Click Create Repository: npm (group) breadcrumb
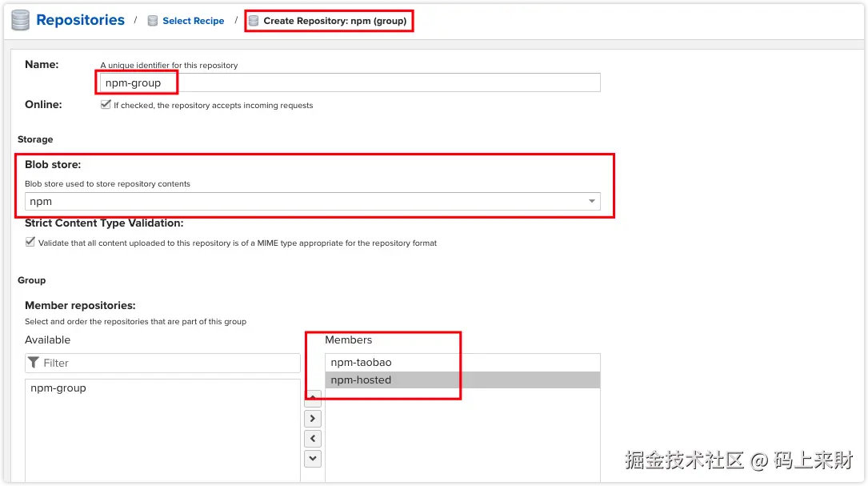Screen dimensions: 868x486 pyautogui.click(x=335, y=21)
